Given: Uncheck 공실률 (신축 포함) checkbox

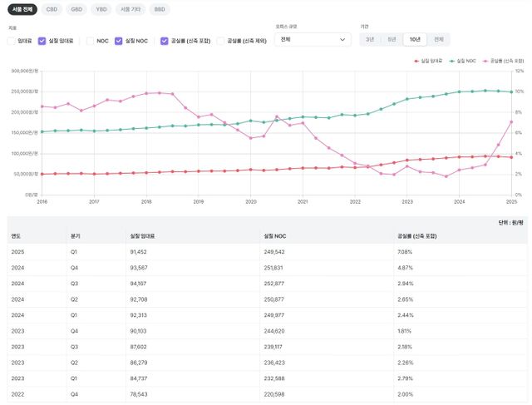Looking at the screenshot, I should 165,40.
